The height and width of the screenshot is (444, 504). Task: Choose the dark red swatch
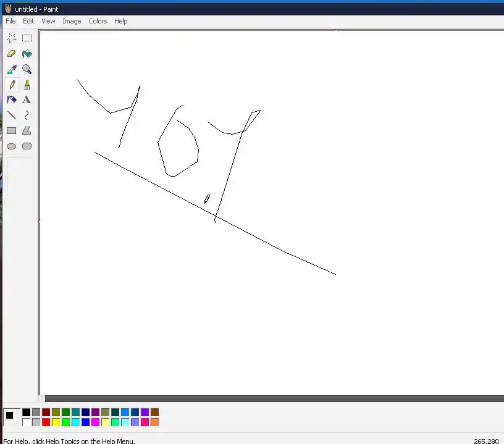pyautogui.click(x=46, y=412)
